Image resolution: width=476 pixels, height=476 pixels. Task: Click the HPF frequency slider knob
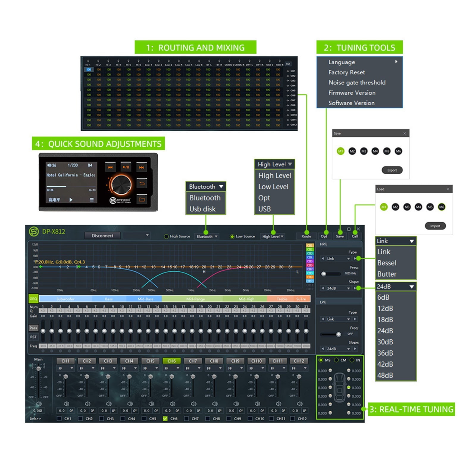coord(324,274)
